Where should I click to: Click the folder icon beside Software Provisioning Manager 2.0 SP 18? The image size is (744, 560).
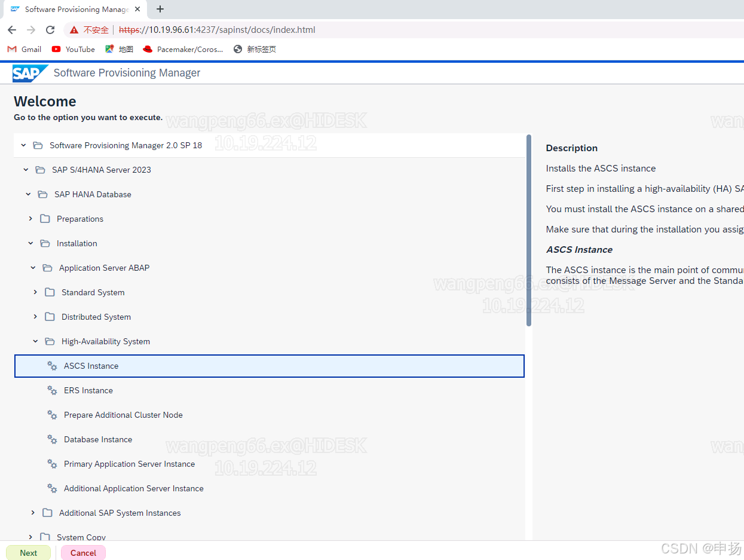[38, 145]
